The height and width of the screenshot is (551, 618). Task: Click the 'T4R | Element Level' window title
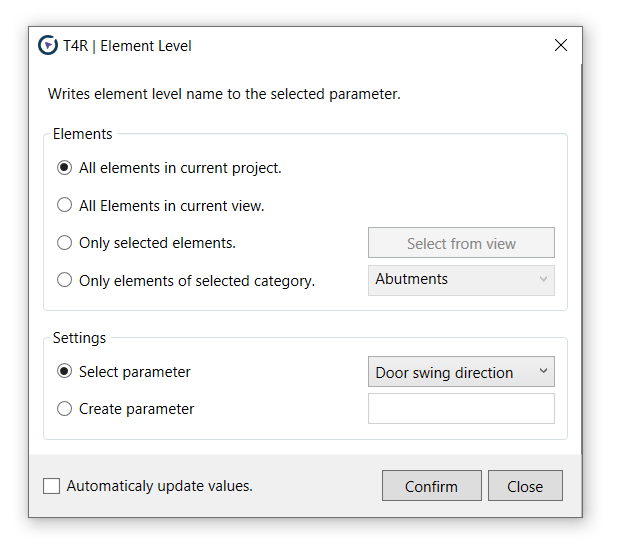(x=127, y=46)
